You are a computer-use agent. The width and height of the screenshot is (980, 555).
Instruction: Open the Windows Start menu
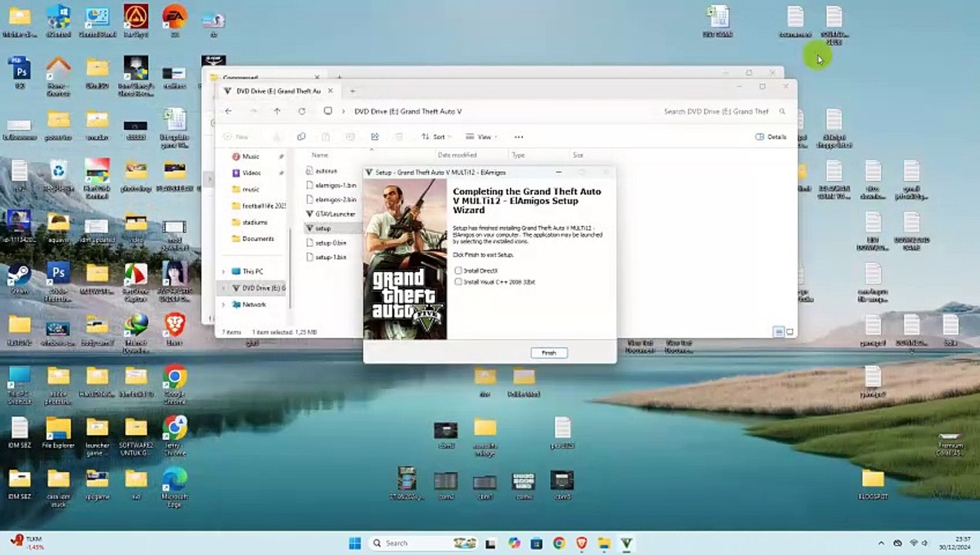(354, 543)
